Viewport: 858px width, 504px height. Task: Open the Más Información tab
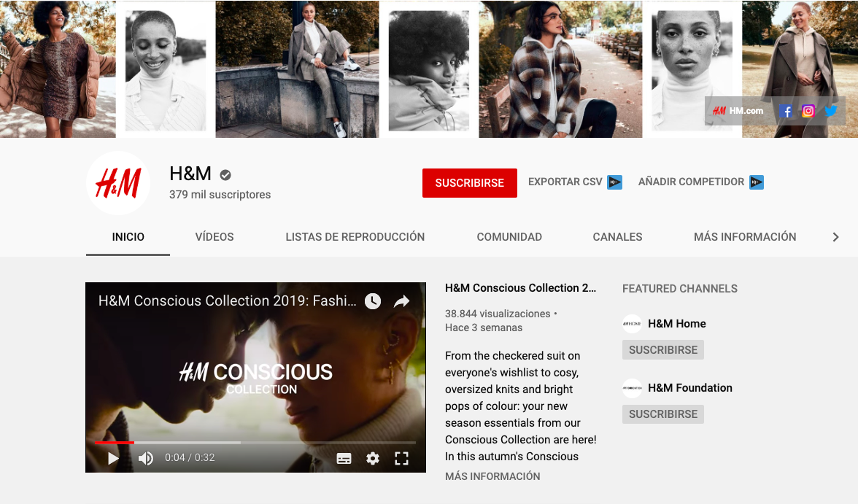pyautogui.click(x=745, y=237)
